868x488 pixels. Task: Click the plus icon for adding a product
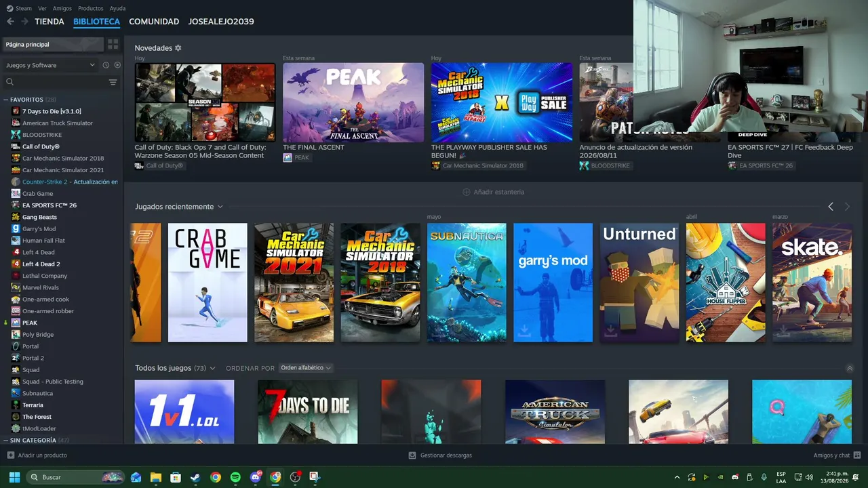tap(9, 455)
